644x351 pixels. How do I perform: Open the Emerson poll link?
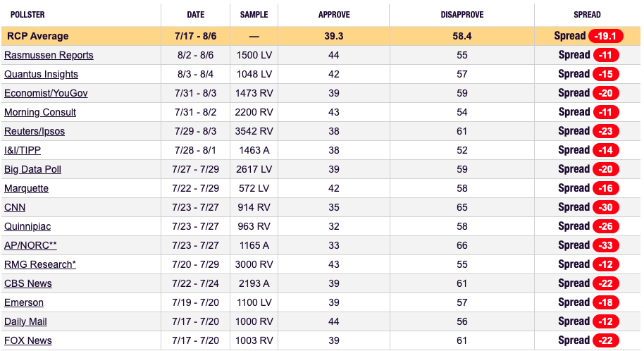pos(24,302)
